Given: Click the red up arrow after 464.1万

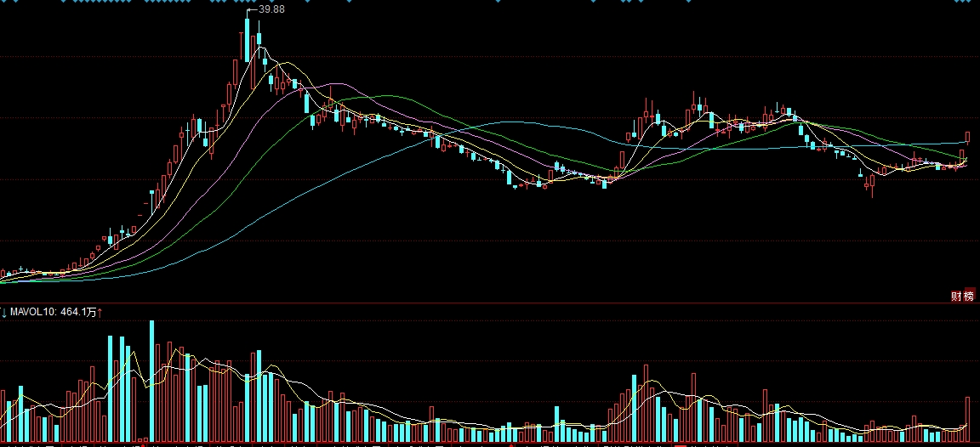Looking at the screenshot, I should pyautogui.click(x=100, y=312).
